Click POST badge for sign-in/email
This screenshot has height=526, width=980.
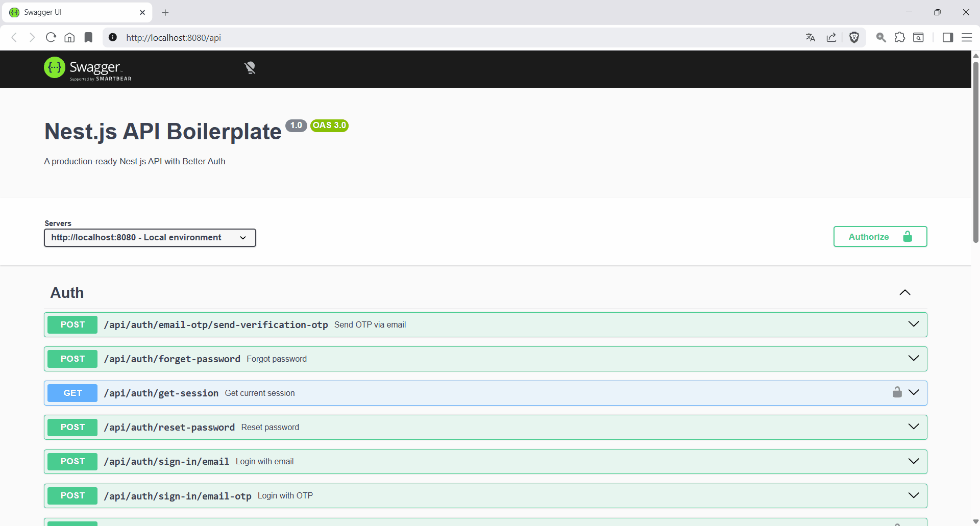click(x=72, y=461)
